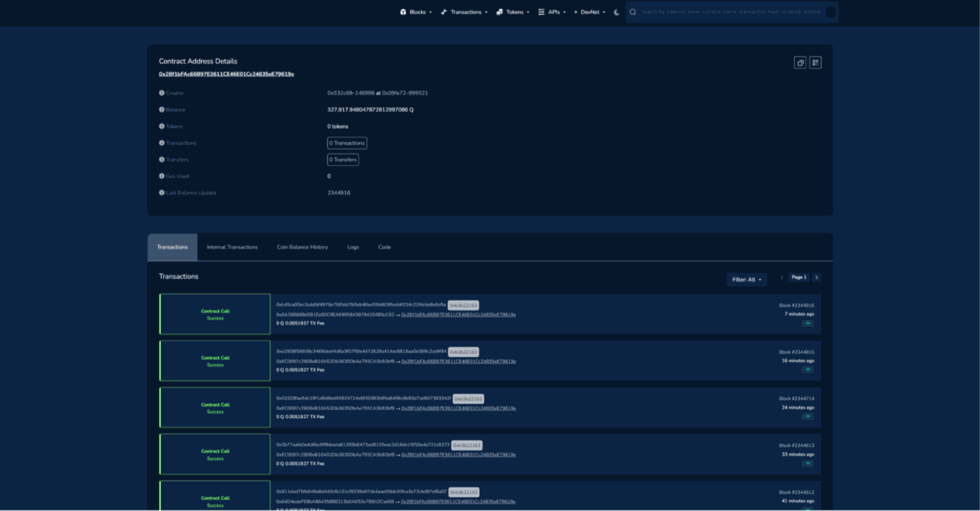Open the Logs tab
The width and height of the screenshot is (980, 511).
(353, 247)
